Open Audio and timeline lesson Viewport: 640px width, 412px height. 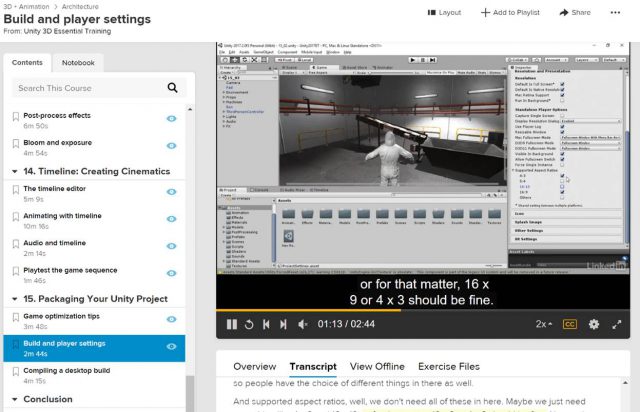tap(54, 243)
